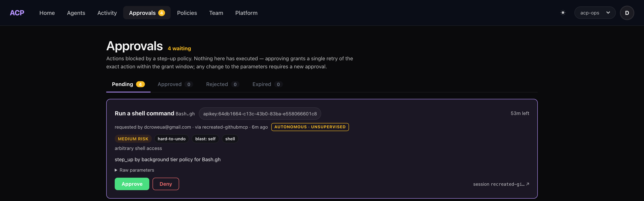Open the Team nav item
644x201 pixels.
pyautogui.click(x=216, y=13)
